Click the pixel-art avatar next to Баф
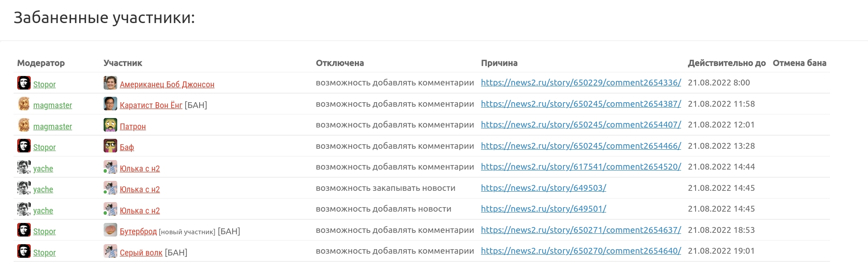 click(110, 146)
